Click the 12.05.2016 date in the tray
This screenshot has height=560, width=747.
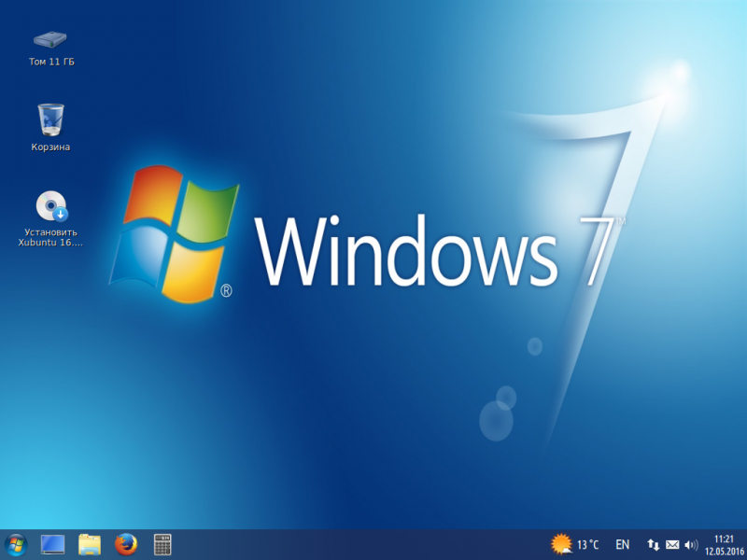725,551
